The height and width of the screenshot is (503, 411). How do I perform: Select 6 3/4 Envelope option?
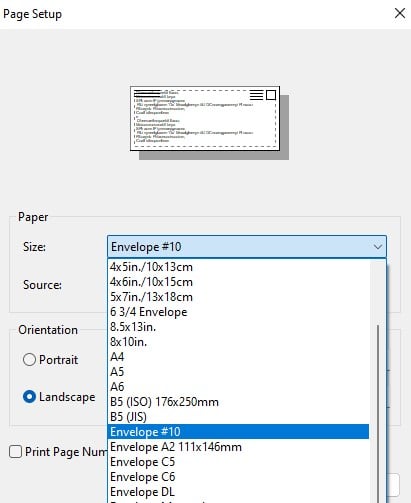tap(238, 312)
